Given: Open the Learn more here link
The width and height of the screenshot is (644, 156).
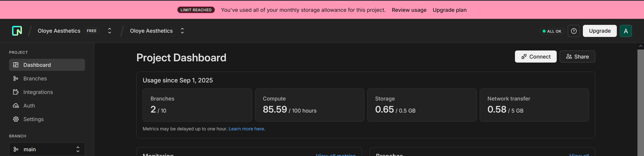Looking at the screenshot, I should pos(246,129).
